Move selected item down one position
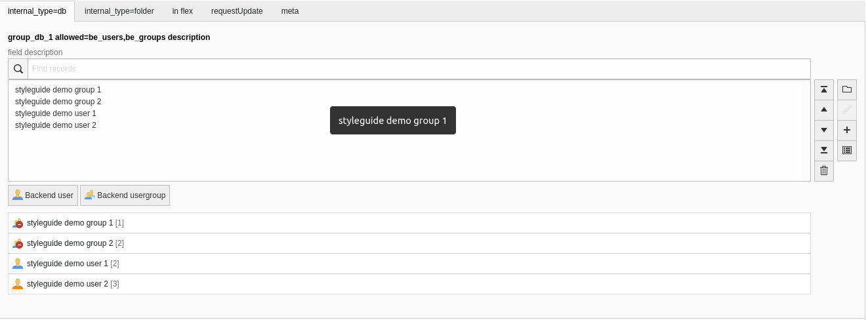This screenshot has height=320, width=868. point(824,130)
